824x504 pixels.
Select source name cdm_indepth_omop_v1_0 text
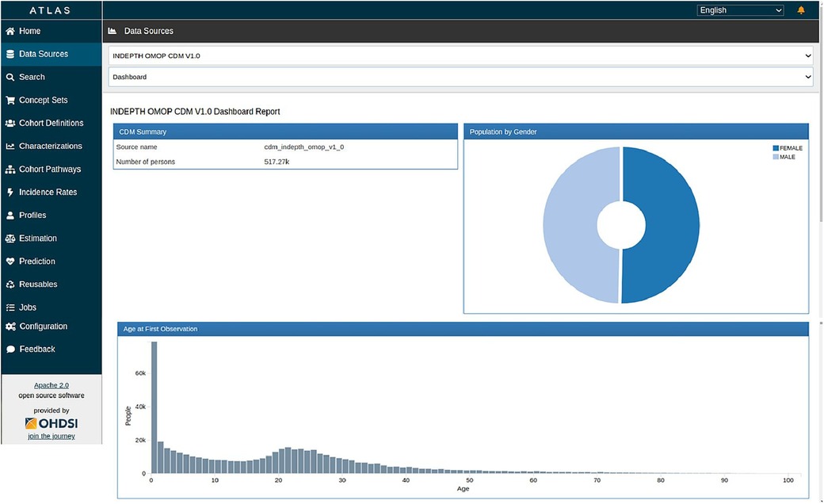coord(303,147)
